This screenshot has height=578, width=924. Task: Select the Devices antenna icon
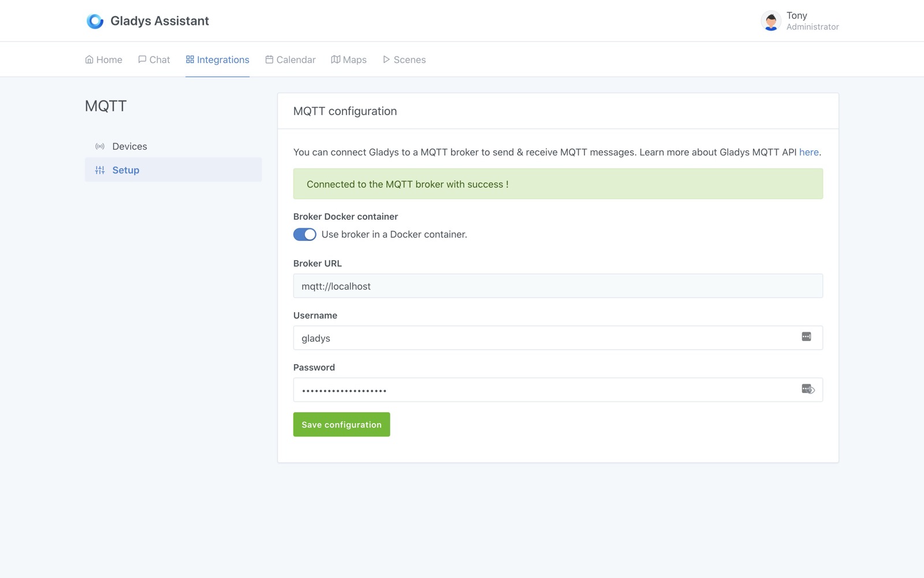coord(99,146)
